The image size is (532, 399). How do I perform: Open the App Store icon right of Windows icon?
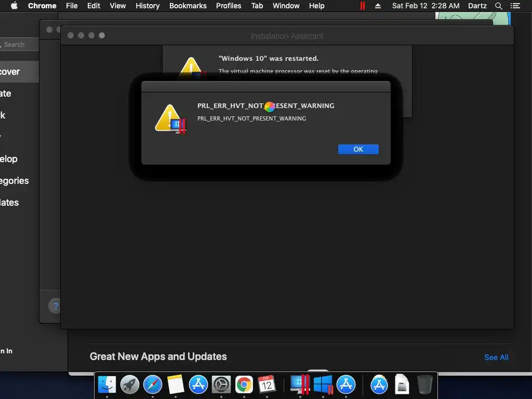[x=345, y=384]
